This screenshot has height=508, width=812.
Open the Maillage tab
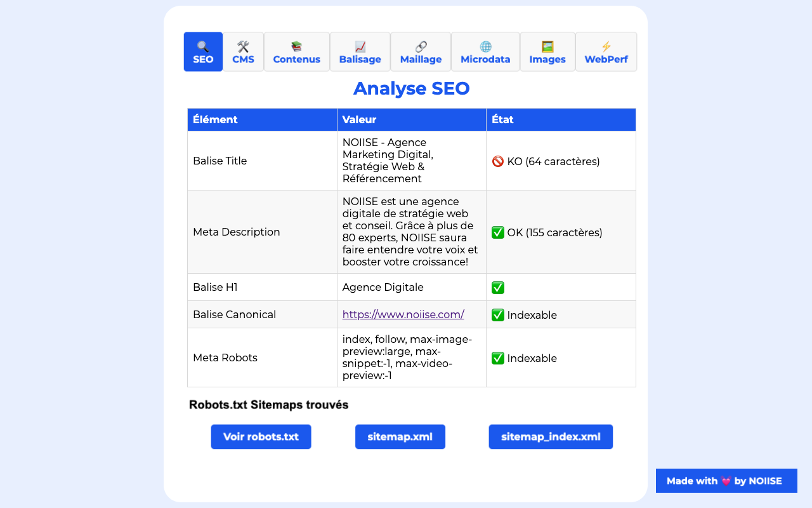point(421,52)
